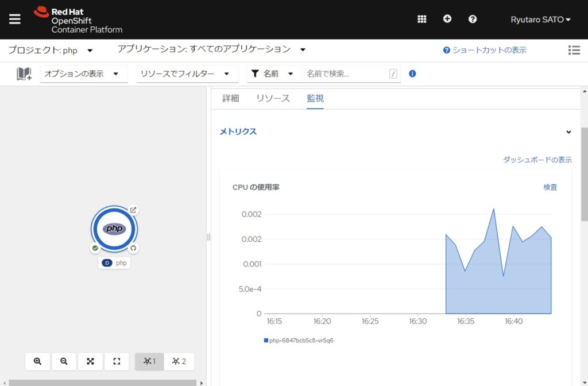Select the php application node in topology
Image resolution: width=588 pixels, height=386 pixels.
click(x=114, y=229)
